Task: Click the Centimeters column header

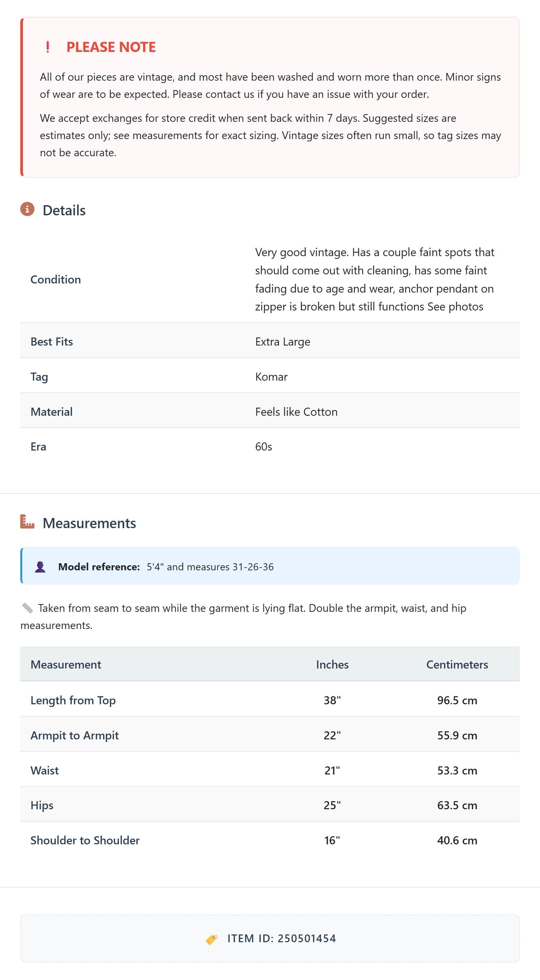Action: 457,664
